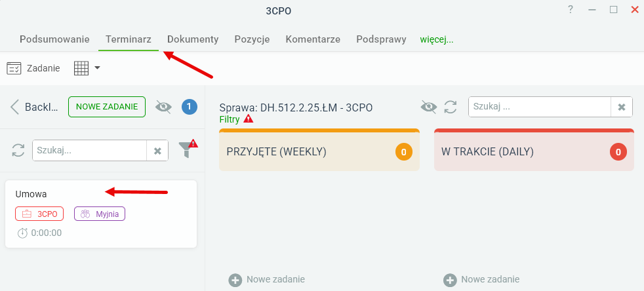Viewport: 644px width, 291px height.
Task: Toggle the board visibility eye icon
Action: [429, 107]
